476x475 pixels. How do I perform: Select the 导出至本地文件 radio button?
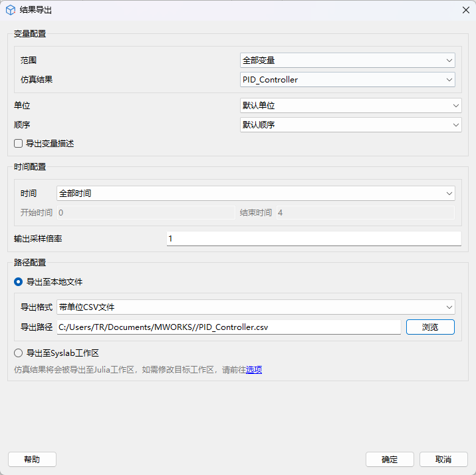[18, 282]
